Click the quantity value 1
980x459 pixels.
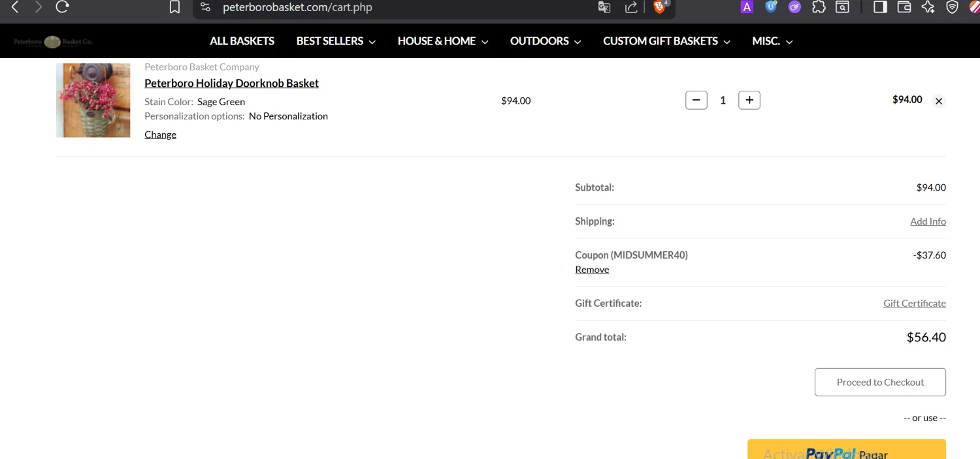tap(723, 101)
